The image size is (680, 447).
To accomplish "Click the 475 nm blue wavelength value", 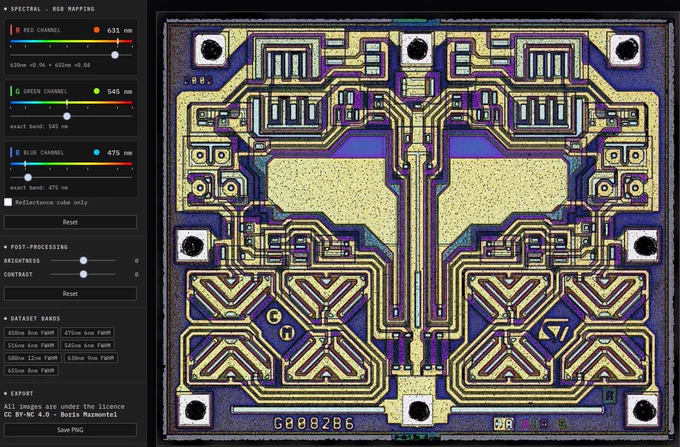I will click(x=120, y=153).
